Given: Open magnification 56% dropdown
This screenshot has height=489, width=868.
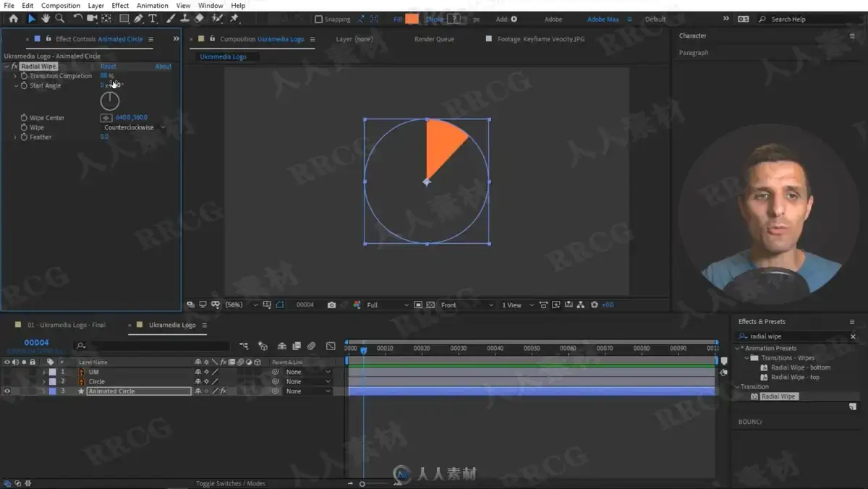Looking at the screenshot, I should (x=242, y=305).
